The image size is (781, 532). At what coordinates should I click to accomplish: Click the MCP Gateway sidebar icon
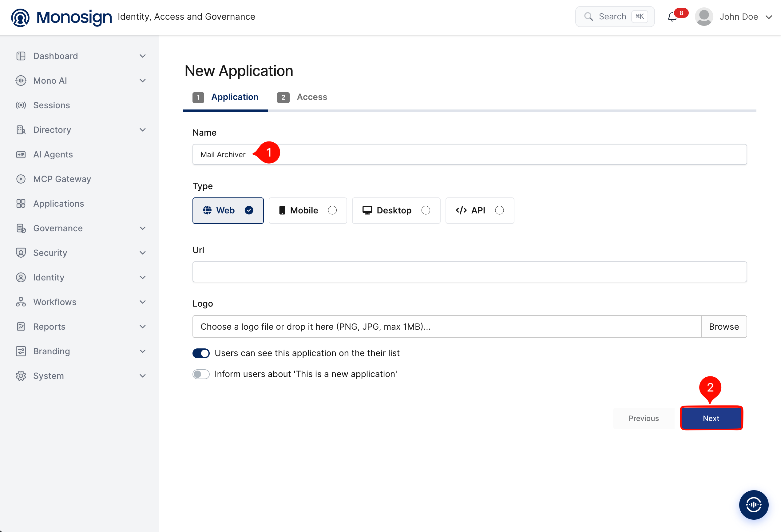pyautogui.click(x=21, y=179)
